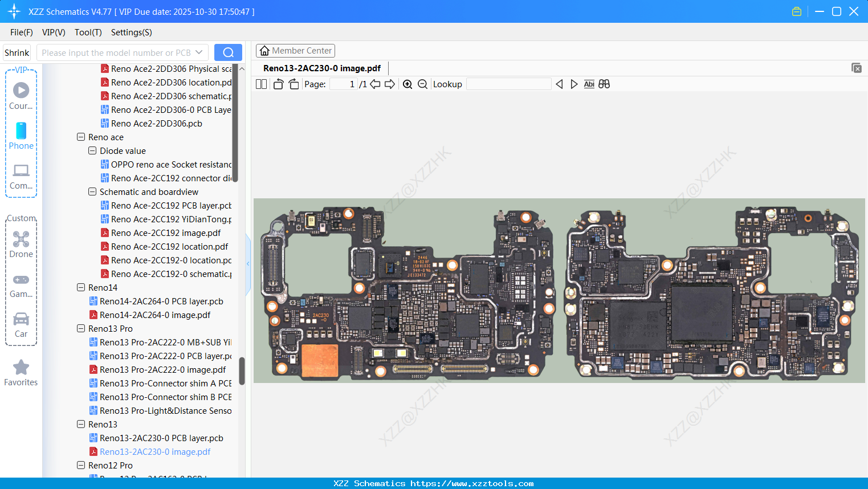Click the Member Center button
868x489 pixels.
295,51
